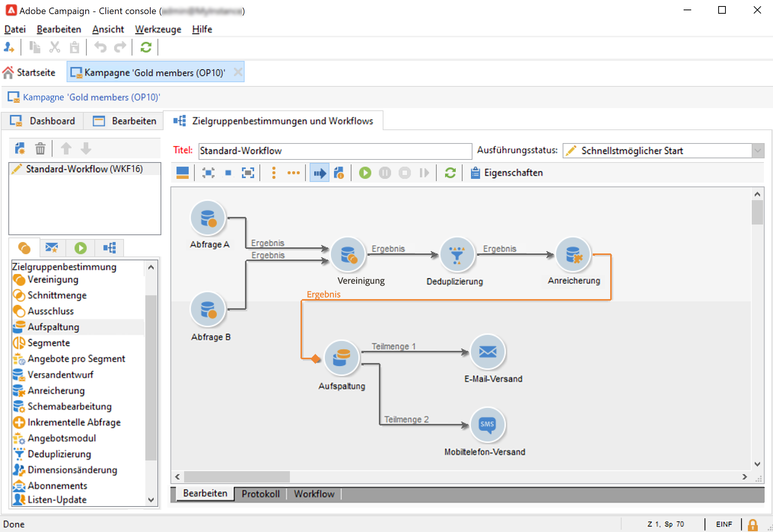Click the Kampagne 'Gold members (OP10)' breadcrumb link
The image size is (773, 532).
point(91,97)
